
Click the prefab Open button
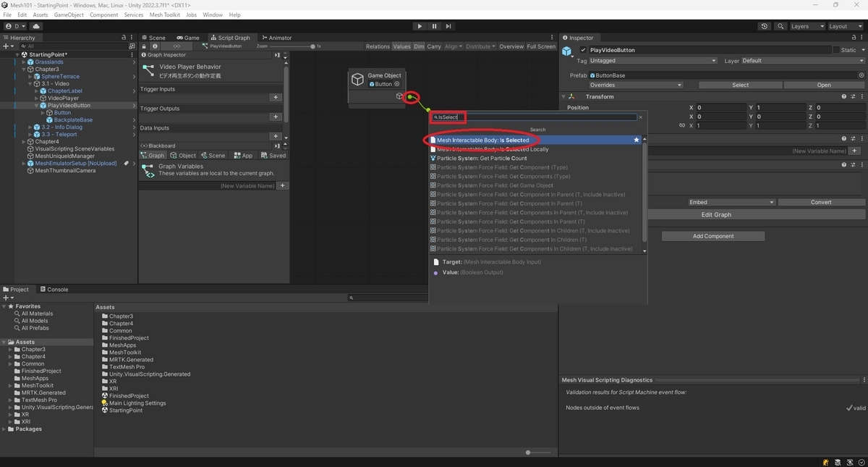point(824,85)
